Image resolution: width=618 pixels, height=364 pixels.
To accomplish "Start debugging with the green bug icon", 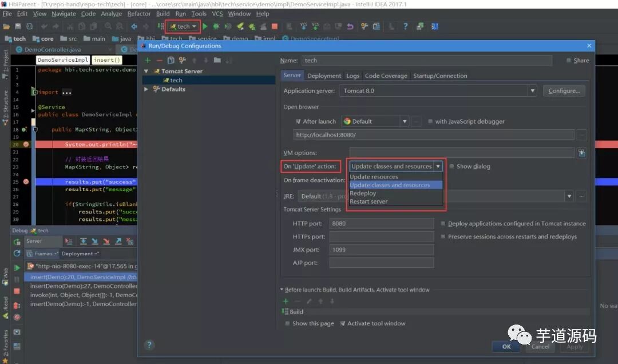I will [216, 26].
